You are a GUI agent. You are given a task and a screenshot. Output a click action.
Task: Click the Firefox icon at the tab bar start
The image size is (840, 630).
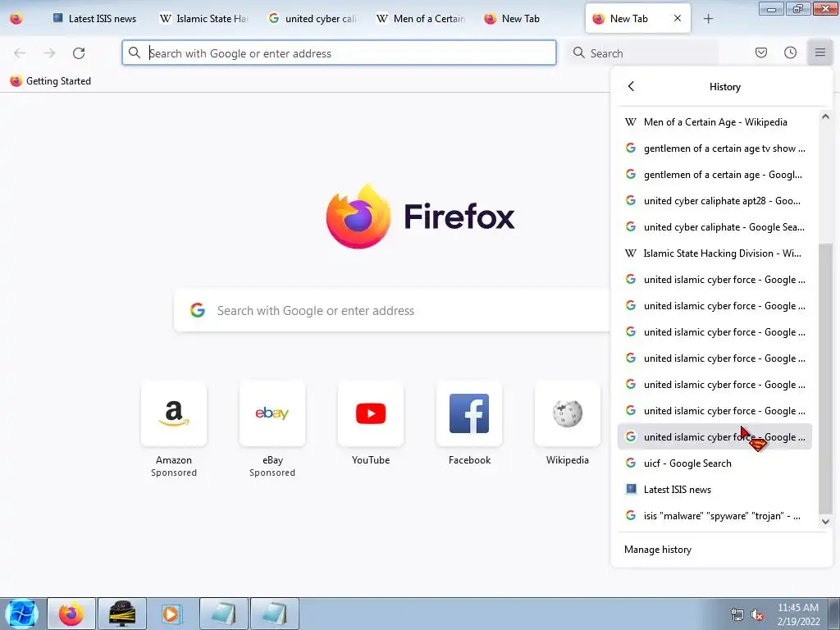(x=16, y=18)
